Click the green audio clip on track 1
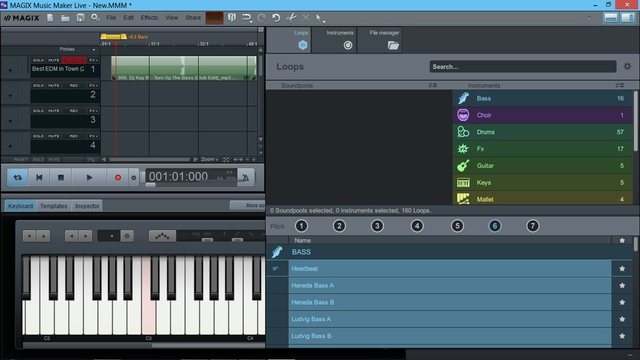Image resolution: width=640 pixels, height=360 pixels. 184,68
